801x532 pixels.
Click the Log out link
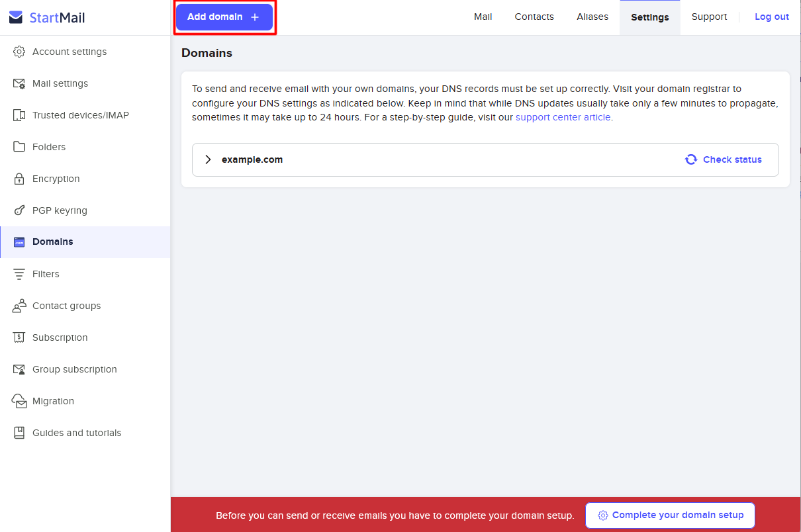[771, 17]
